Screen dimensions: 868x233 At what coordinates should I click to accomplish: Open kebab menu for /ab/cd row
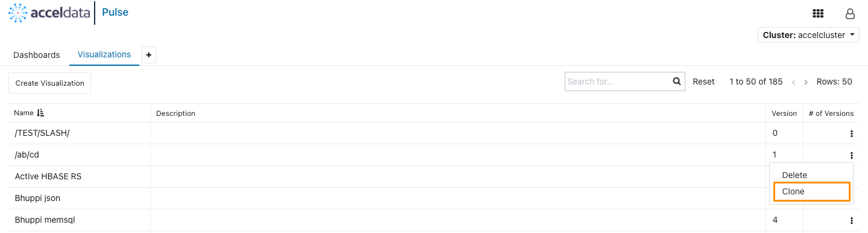click(x=851, y=155)
